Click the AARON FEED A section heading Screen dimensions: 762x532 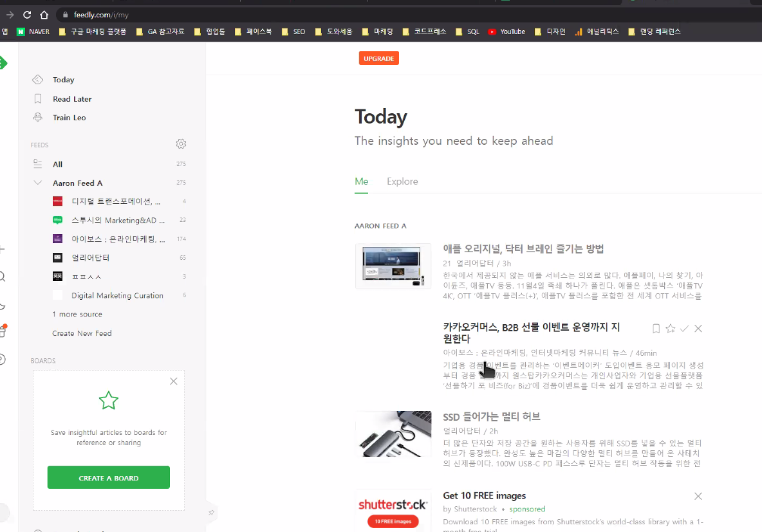coord(380,226)
